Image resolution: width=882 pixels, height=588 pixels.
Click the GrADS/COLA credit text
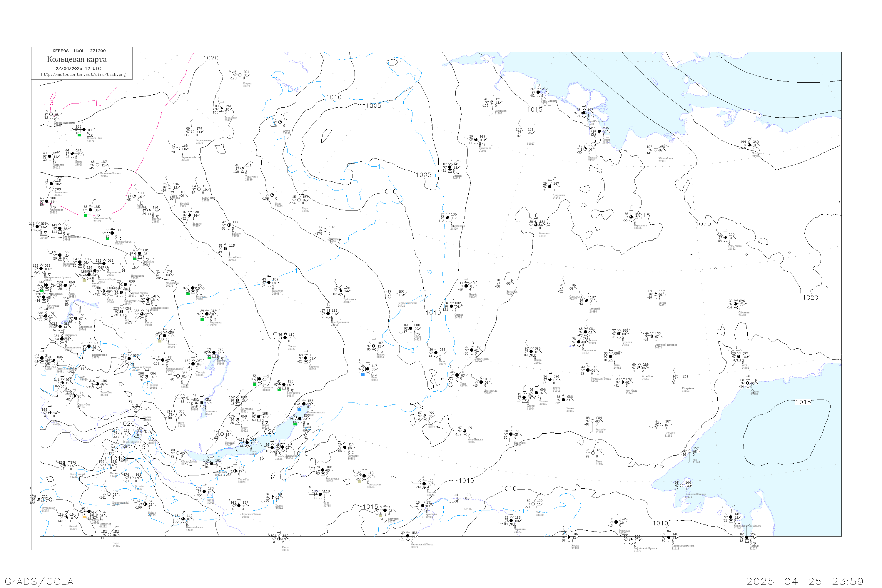39,581
